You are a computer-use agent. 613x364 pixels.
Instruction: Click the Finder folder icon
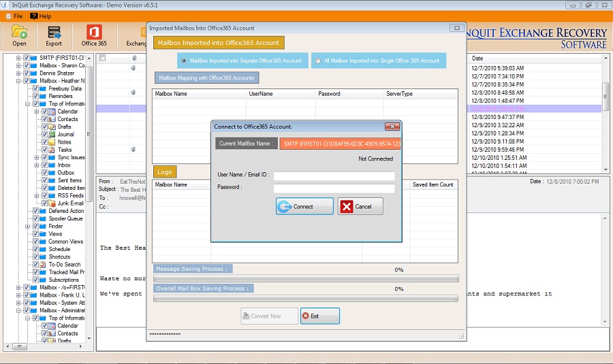pos(43,226)
